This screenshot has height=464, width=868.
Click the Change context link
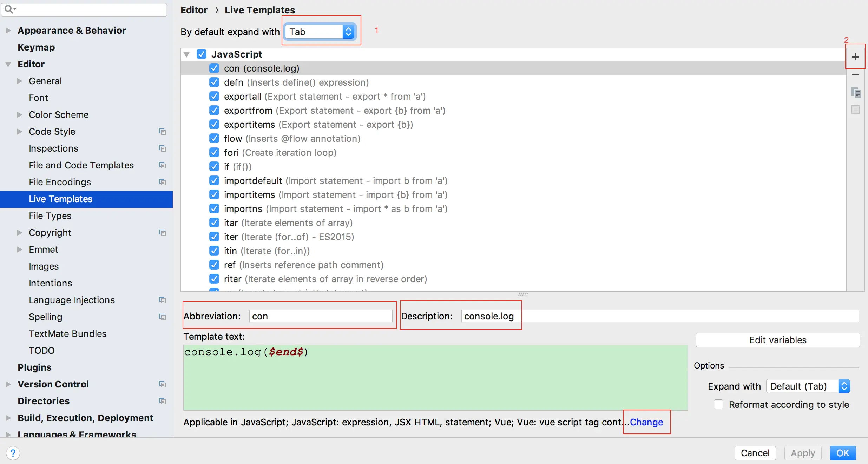coord(646,422)
